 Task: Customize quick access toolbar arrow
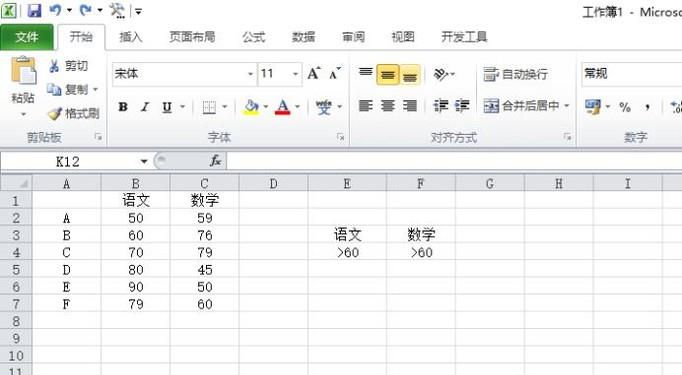[138, 11]
